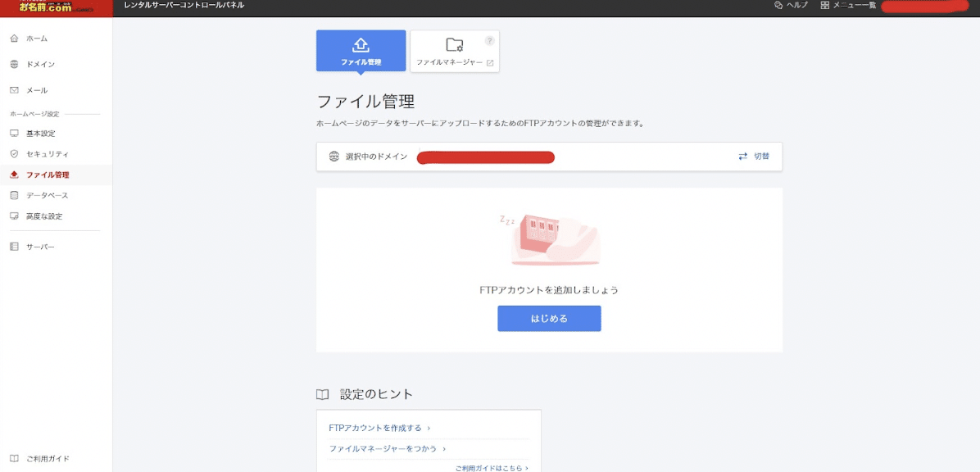Click the 基本設定 monitor icon
This screenshot has width=980, height=472.
14,133
